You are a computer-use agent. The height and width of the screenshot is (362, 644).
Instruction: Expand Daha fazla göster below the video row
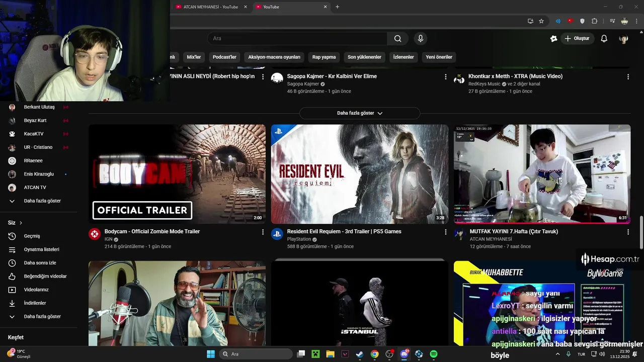(x=360, y=113)
